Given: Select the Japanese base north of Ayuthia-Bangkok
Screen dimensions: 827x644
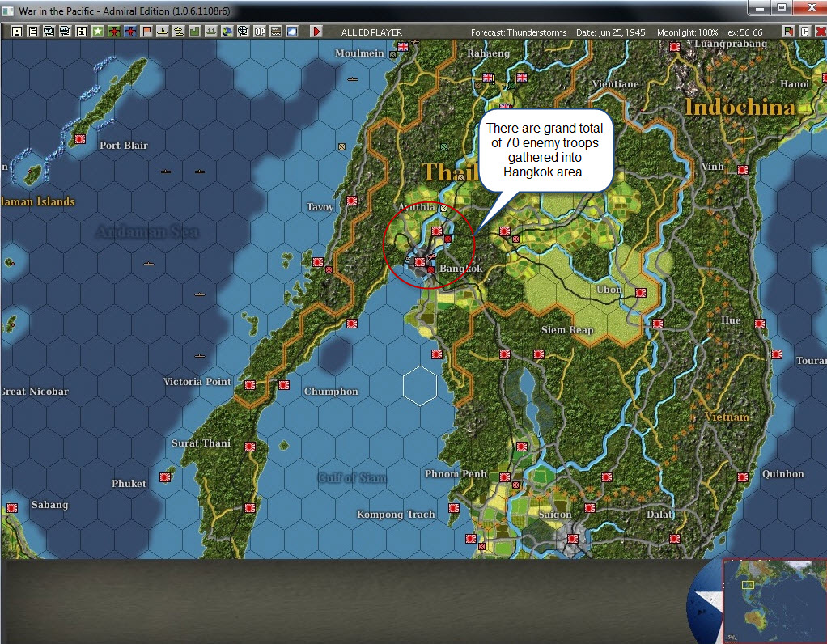Looking at the screenshot, I should coord(437,231).
